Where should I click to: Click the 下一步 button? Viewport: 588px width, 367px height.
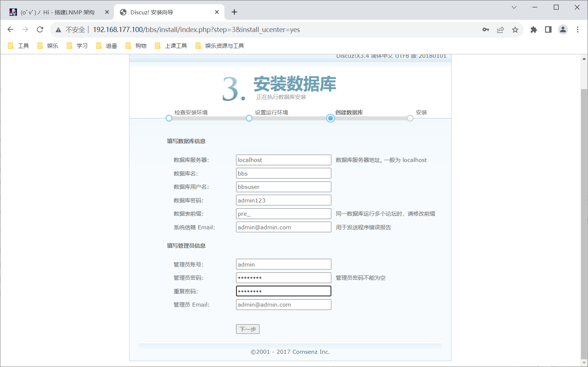(x=248, y=329)
